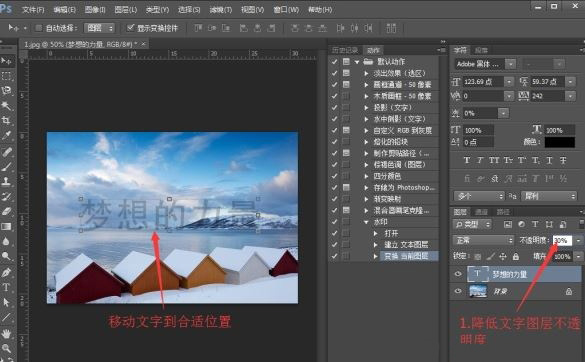Image resolution: width=585 pixels, height=362 pixels.
Task: Open the 不透明度 opacity slider arrow
Action: point(578,241)
